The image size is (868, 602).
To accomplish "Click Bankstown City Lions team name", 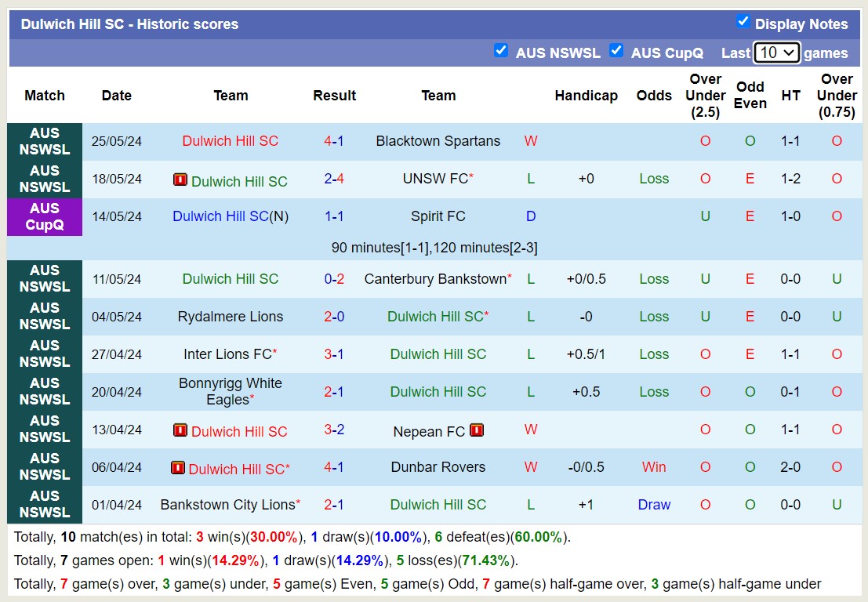I will (228, 505).
